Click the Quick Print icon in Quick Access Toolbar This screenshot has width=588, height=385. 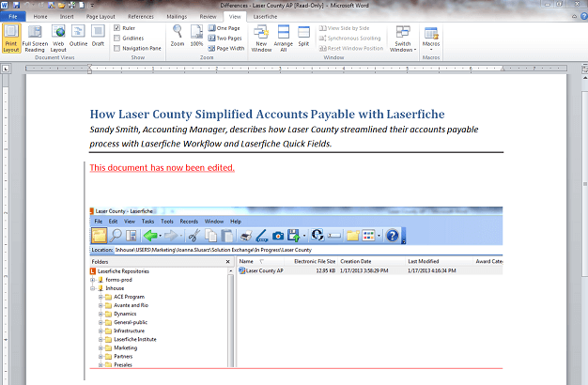point(71,6)
